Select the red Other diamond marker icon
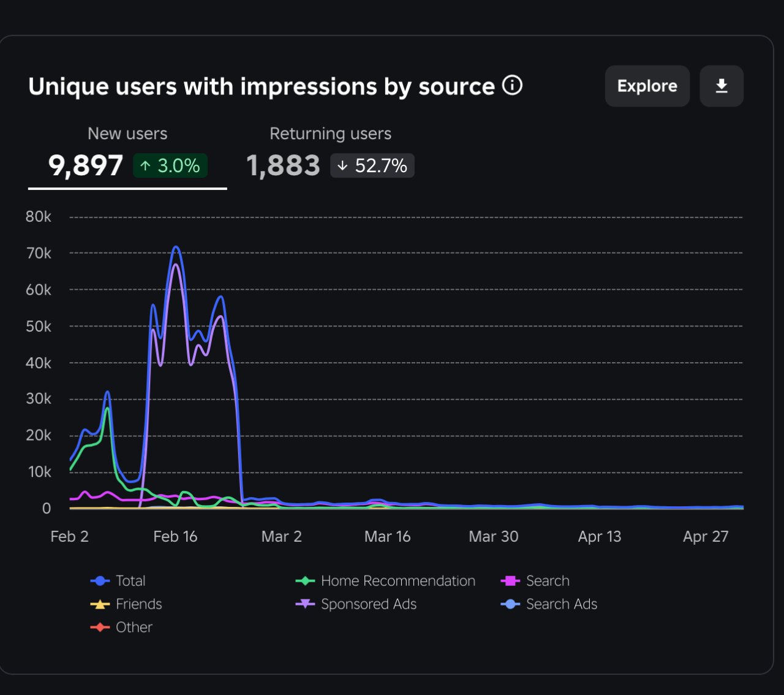 click(100, 627)
